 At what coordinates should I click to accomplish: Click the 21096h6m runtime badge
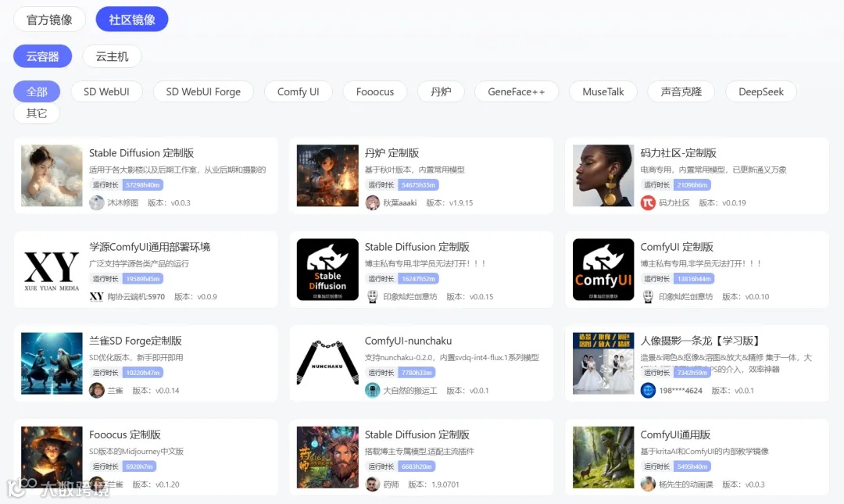point(692,184)
